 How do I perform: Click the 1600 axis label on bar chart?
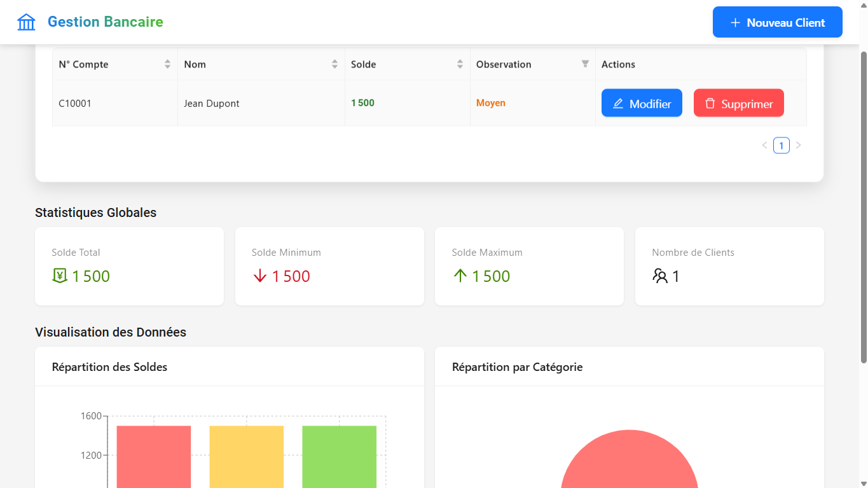[x=91, y=416]
